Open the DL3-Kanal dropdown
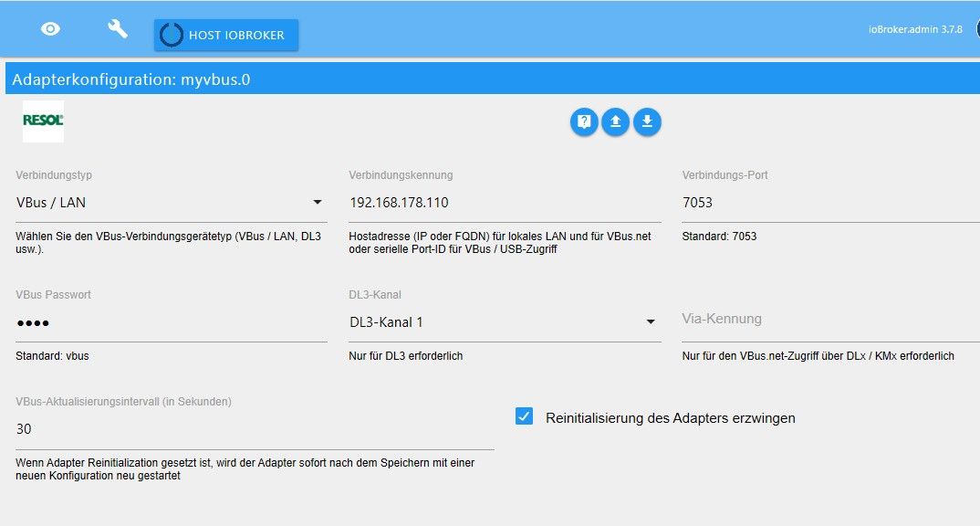The height and width of the screenshot is (526, 980). (x=505, y=322)
